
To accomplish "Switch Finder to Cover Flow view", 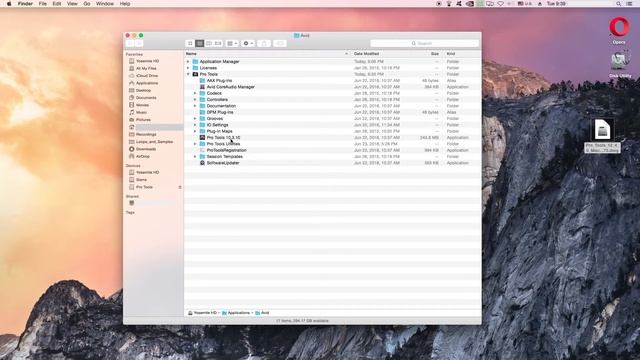I will tap(218, 43).
